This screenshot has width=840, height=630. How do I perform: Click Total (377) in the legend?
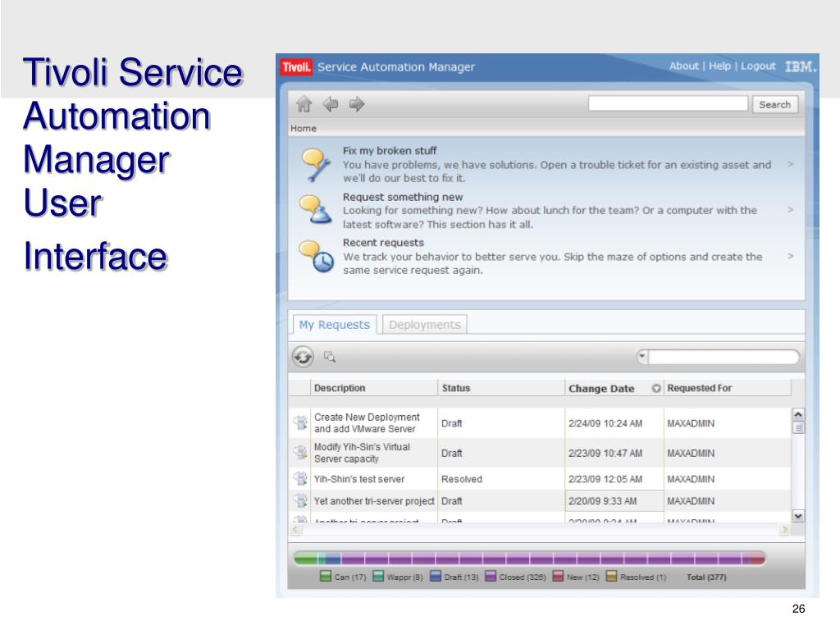point(706,577)
